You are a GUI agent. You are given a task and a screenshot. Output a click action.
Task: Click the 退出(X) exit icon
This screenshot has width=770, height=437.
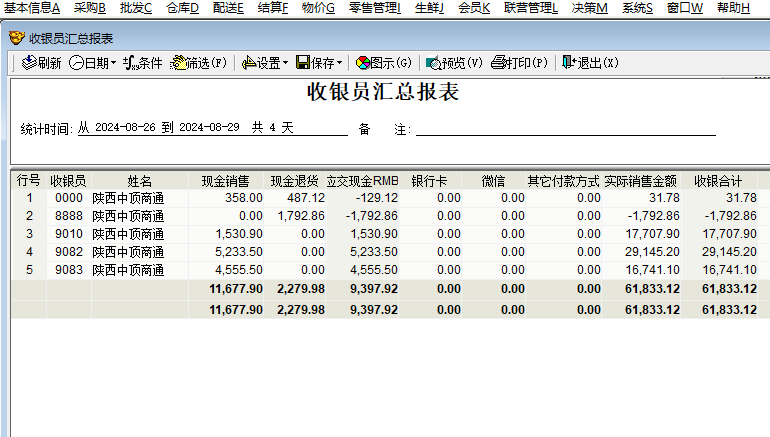point(569,63)
